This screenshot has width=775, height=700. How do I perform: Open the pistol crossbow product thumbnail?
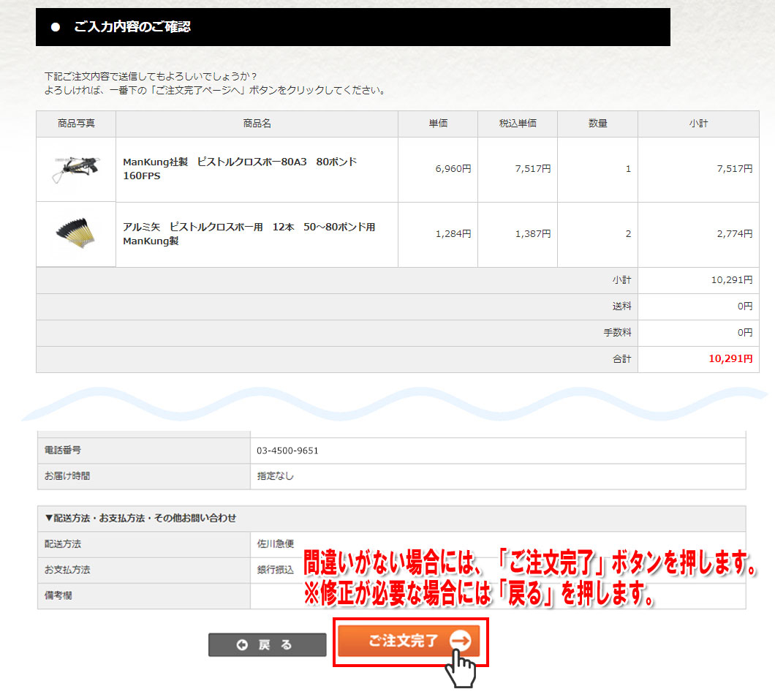76,169
